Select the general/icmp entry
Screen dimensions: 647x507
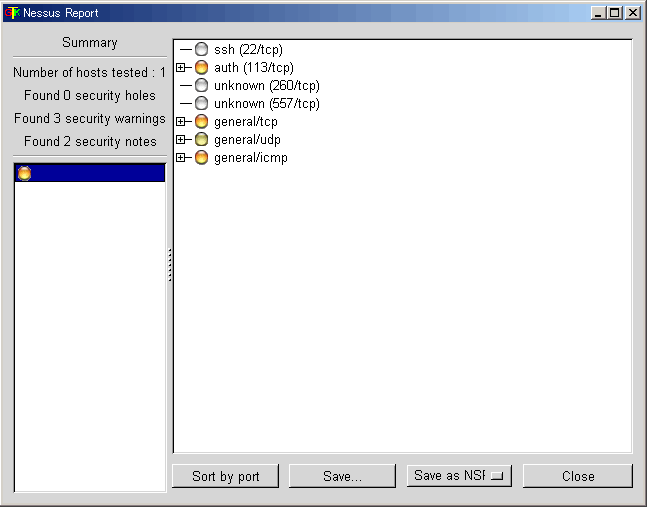point(250,158)
